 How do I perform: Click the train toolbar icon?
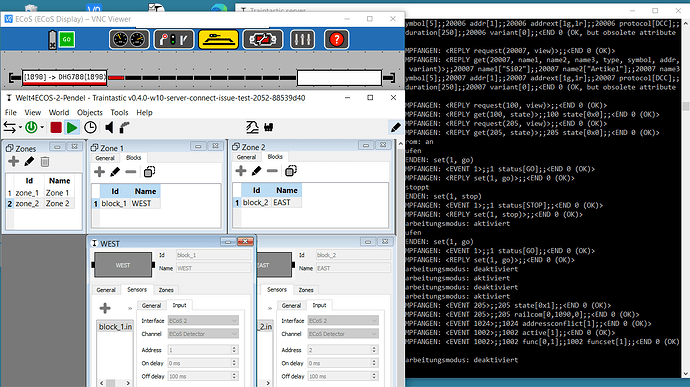point(268,128)
